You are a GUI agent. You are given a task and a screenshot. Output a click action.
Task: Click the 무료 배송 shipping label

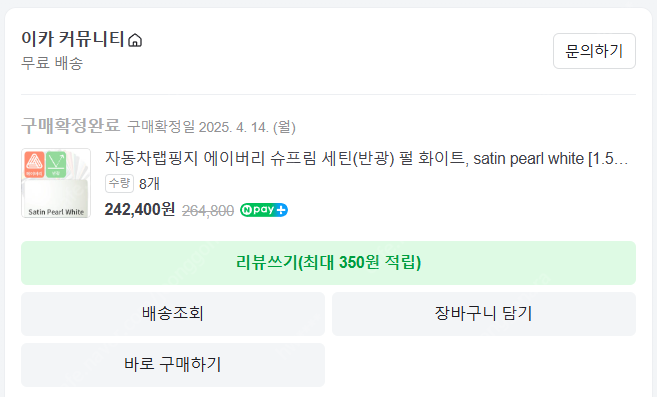pyautogui.click(x=52, y=63)
